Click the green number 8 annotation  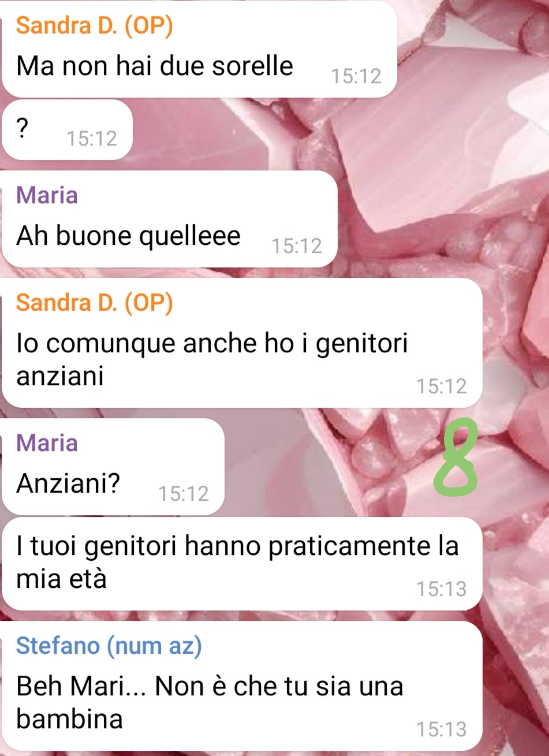click(457, 459)
